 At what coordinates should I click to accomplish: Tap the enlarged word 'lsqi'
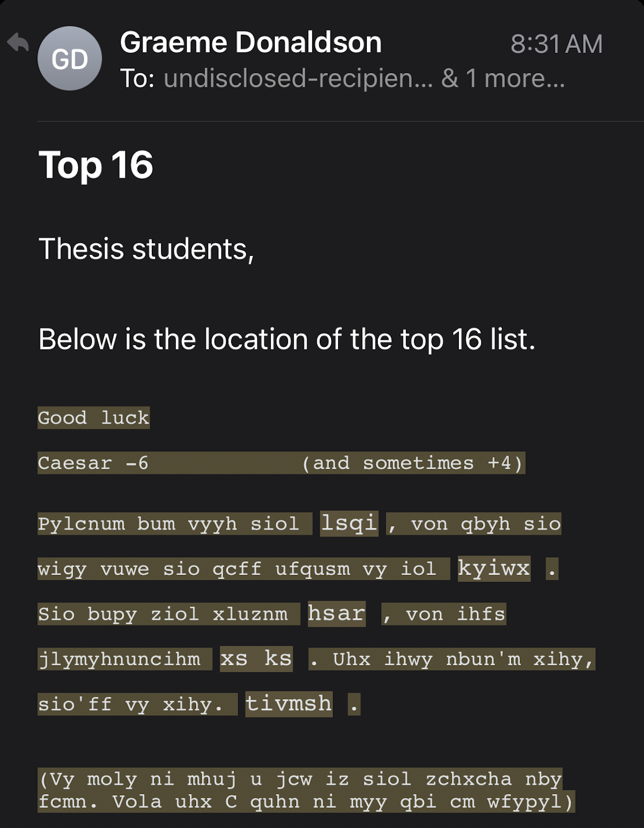[349, 523]
